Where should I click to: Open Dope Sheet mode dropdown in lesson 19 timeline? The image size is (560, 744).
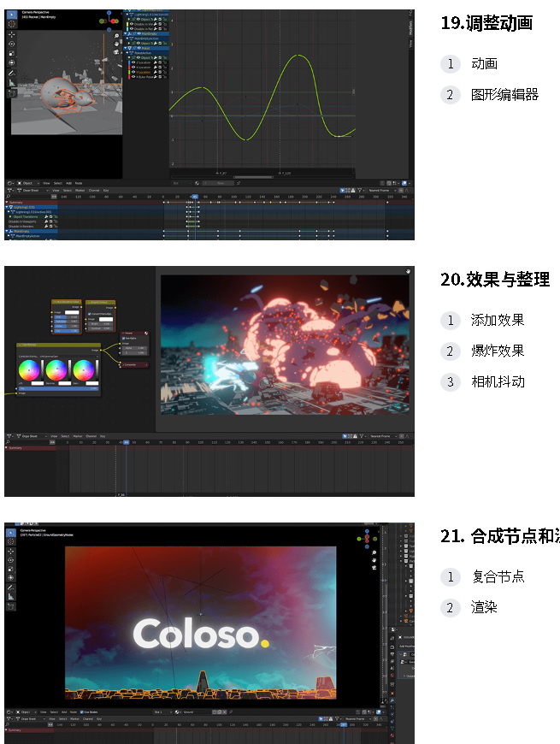(32, 190)
